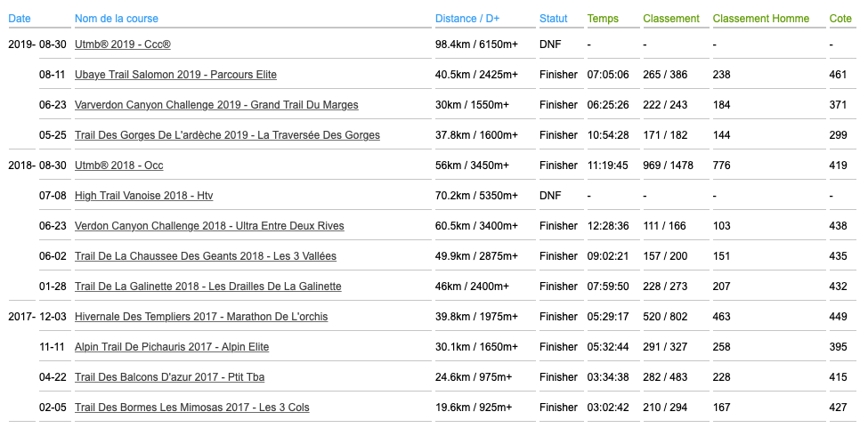Open Trail De La Chaussee Des Geants 2018
868x428 pixels.
(206, 256)
